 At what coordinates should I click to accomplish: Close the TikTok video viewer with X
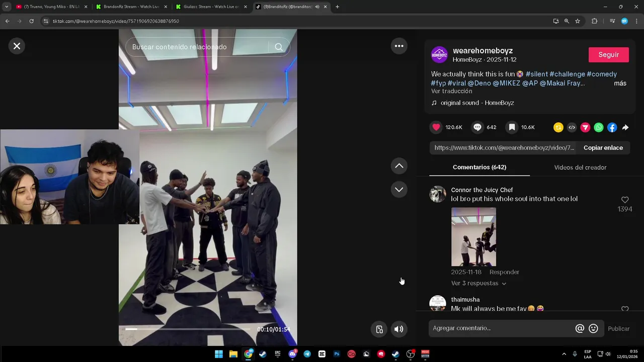pos(17,46)
